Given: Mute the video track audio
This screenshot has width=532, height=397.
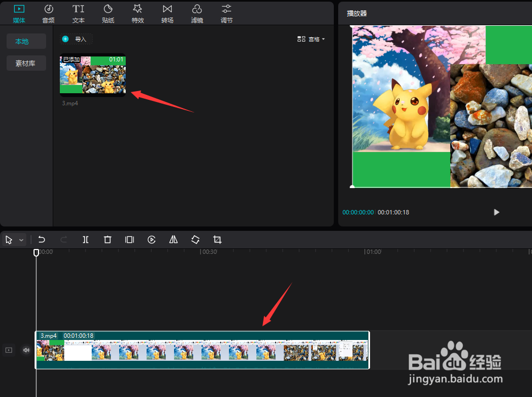Looking at the screenshot, I should [x=26, y=350].
